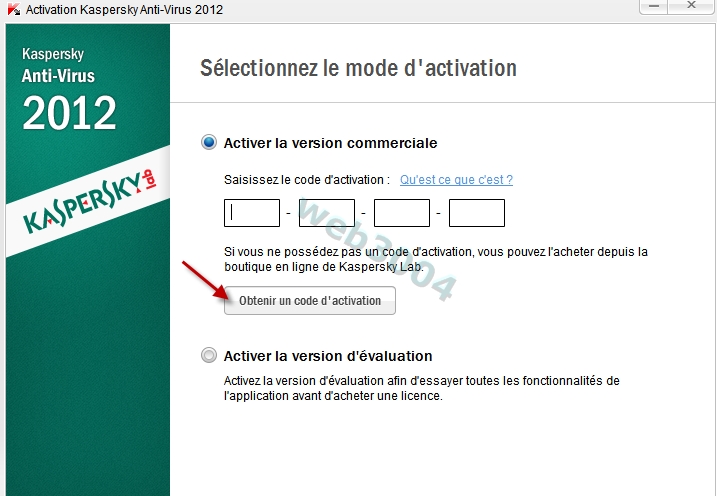Viewport: 717px width, 496px height.
Task: Focus the third activation code field
Action: (402, 213)
